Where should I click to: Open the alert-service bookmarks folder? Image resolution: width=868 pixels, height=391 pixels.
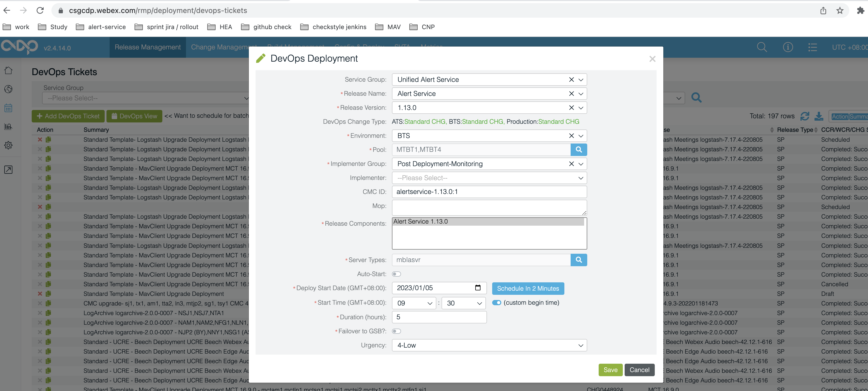point(101,27)
